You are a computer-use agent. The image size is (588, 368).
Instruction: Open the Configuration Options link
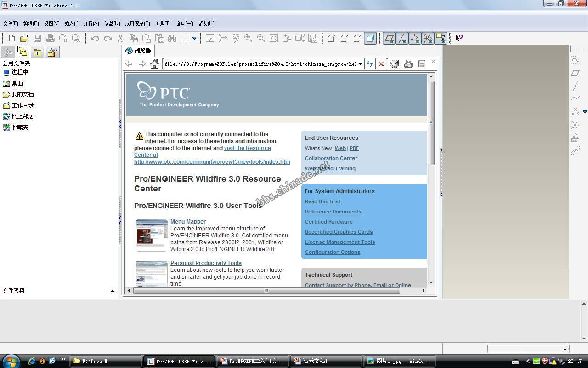click(332, 252)
